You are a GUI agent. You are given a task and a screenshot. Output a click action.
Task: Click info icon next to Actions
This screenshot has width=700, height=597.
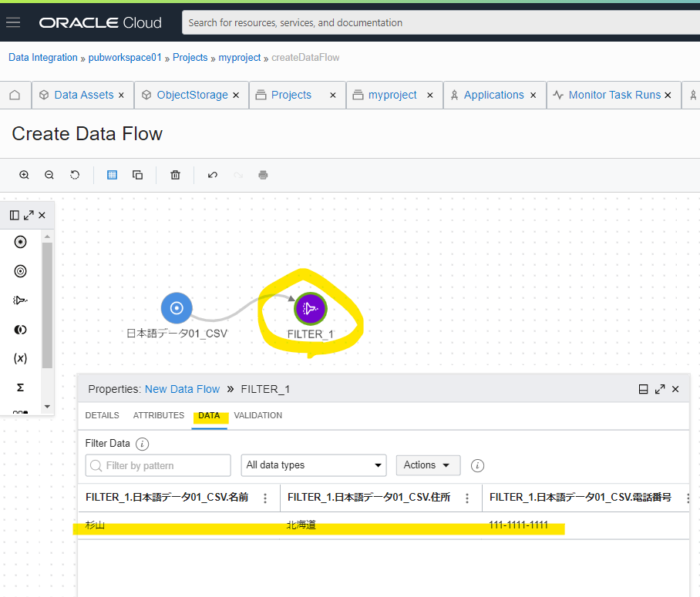point(477,466)
